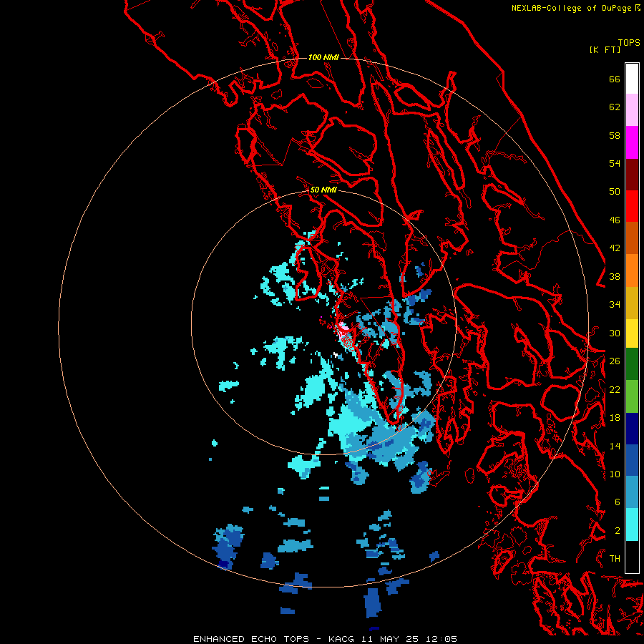Click the cyan 10 kft legend swatch
This screenshot has width=644, height=644.
[x=632, y=525]
